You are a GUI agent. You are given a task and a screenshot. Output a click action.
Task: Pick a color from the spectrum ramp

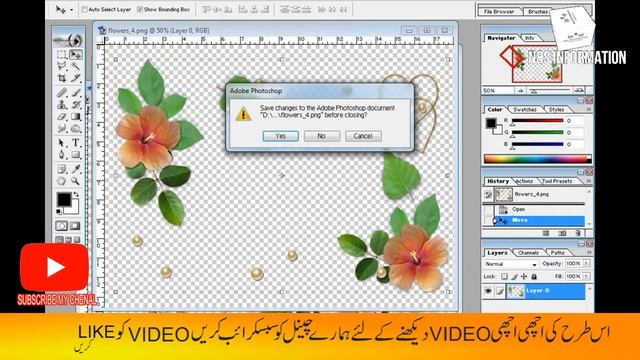click(538, 159)
